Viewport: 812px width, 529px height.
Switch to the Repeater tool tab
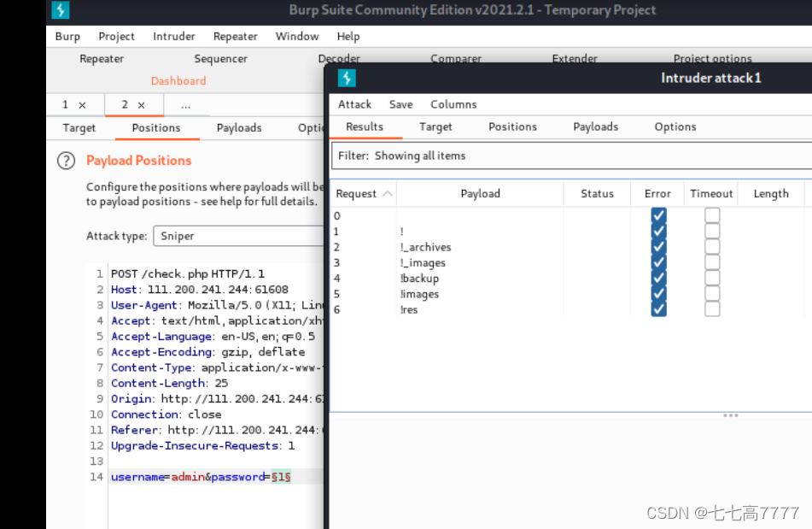point(102,59)
